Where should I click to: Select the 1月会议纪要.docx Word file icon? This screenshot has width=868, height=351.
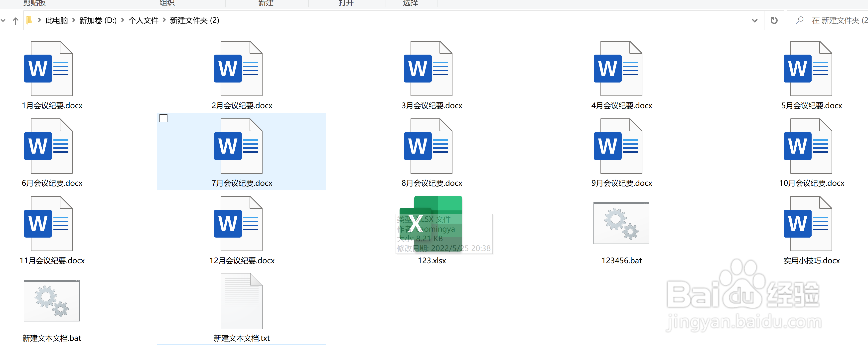(x=48, y=69)
